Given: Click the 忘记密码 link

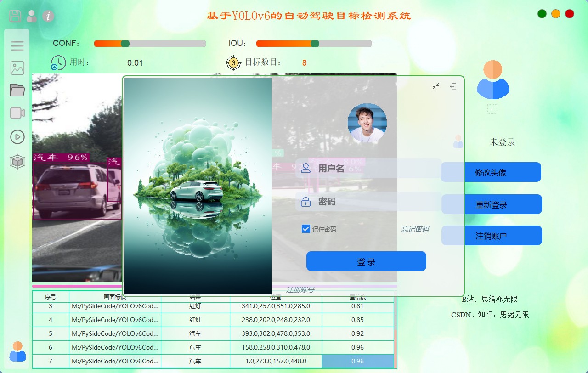Looking at the screenshot, I should click(x=415, y=229).
